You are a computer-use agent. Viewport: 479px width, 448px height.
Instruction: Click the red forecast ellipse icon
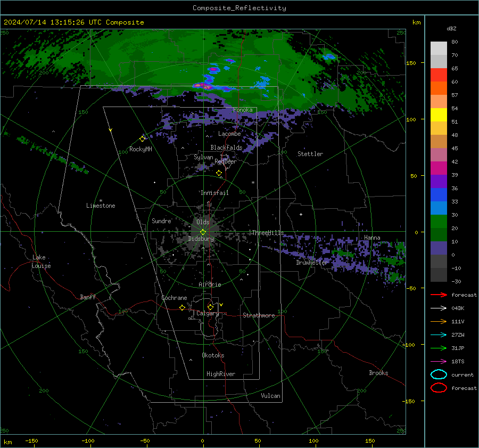click(x=439, y=388)
